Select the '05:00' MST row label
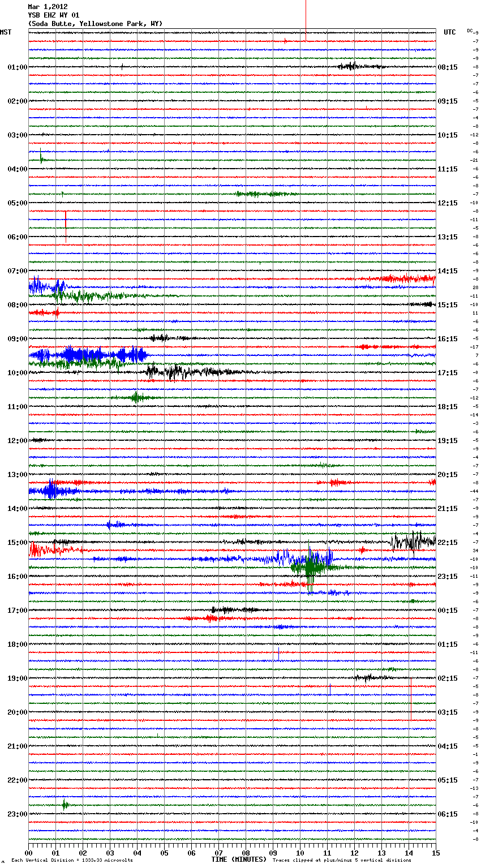 pyautogui.click(x=18, y=203)
